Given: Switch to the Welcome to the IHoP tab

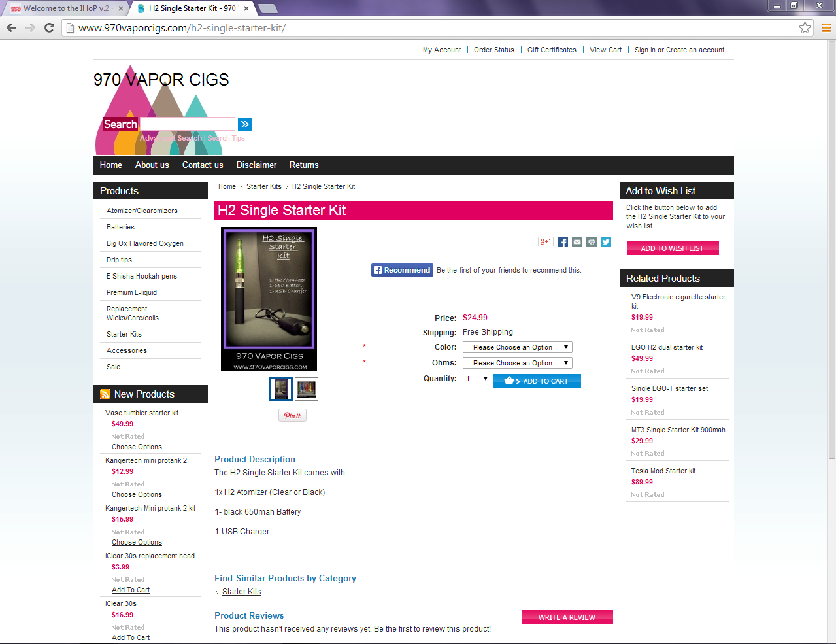Looking at the screenshot, I should tap(65, 8).
